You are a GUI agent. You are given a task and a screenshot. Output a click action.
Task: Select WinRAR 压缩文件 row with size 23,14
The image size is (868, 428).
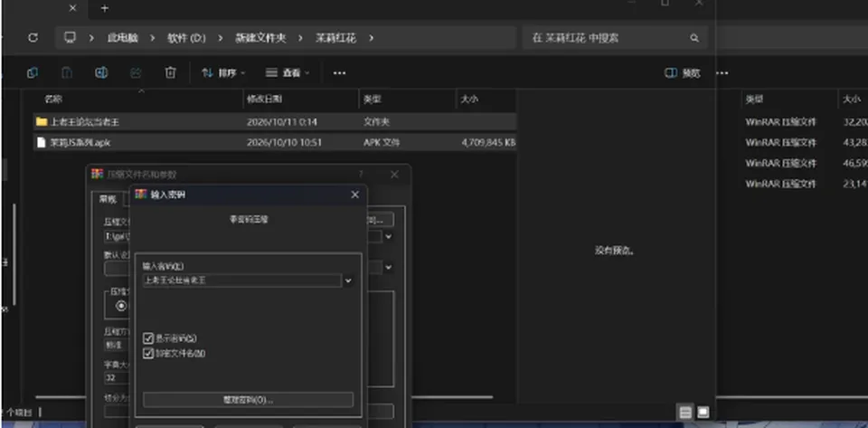pos(806,184)
